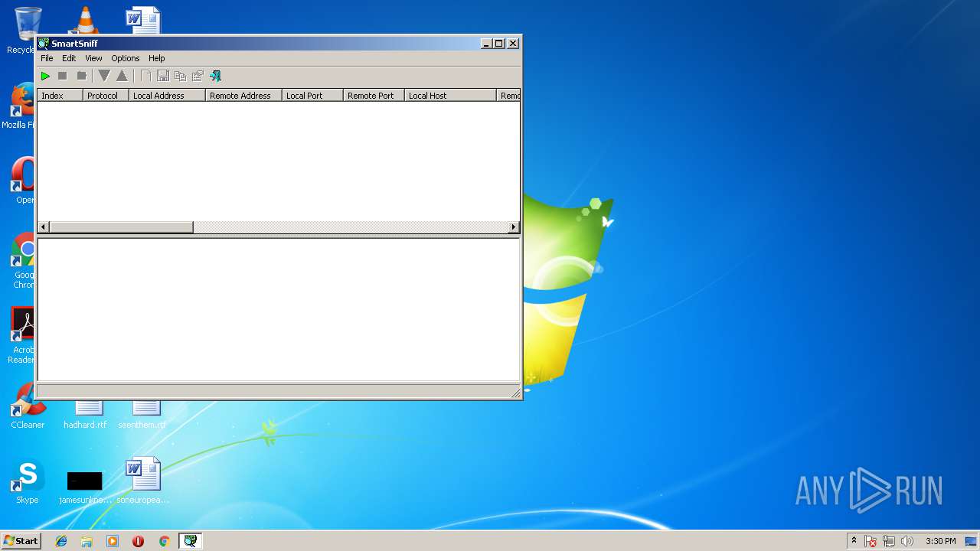Select the hadhard.rtf desktop file

click(x=85, y=415)
